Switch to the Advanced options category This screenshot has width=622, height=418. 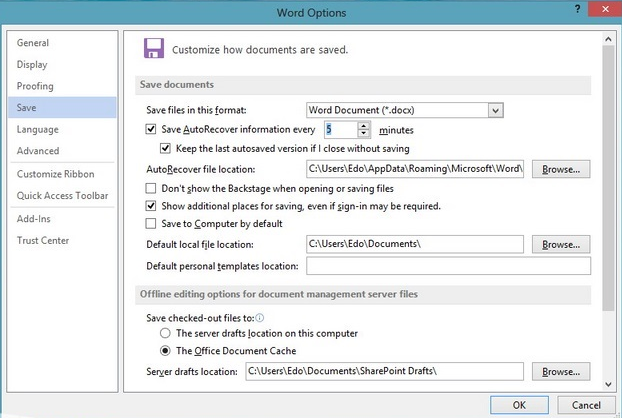coord(38,151)
